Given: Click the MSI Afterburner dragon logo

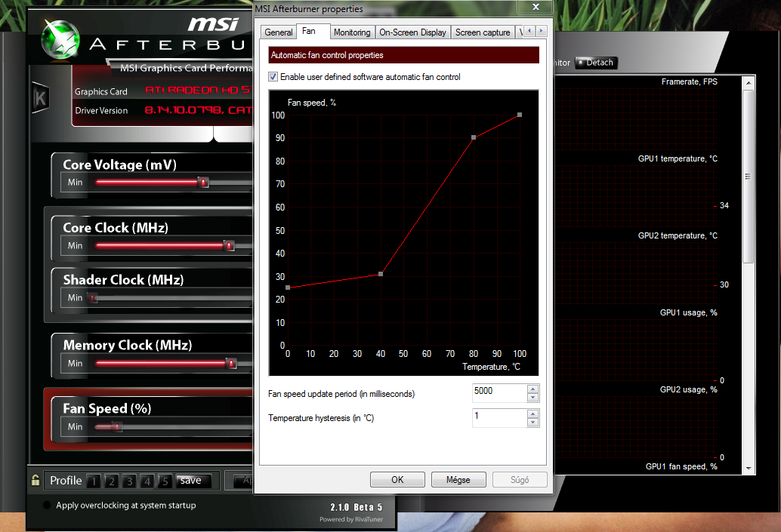Looking at the screenshot, I should 60,38.
